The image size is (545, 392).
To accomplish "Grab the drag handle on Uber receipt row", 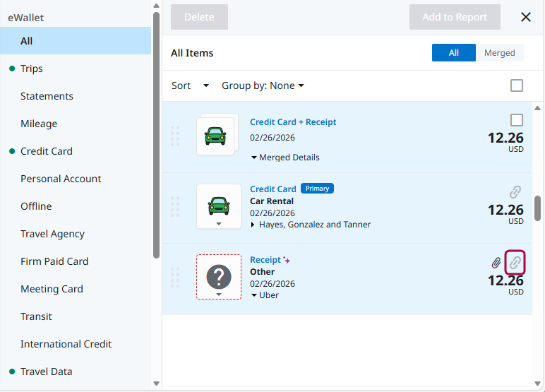I will [x=175, y=277].
